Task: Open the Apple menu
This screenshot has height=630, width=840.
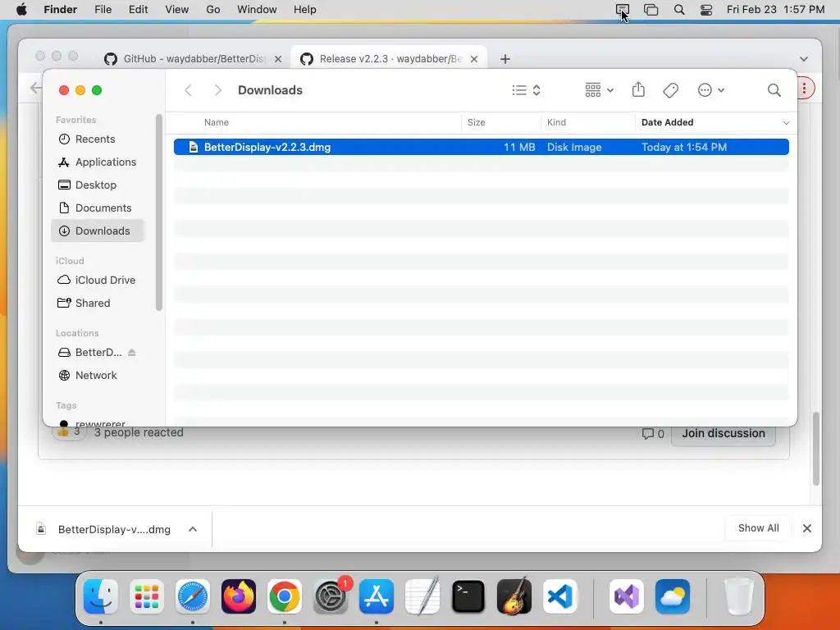Action: coord(21,10)
